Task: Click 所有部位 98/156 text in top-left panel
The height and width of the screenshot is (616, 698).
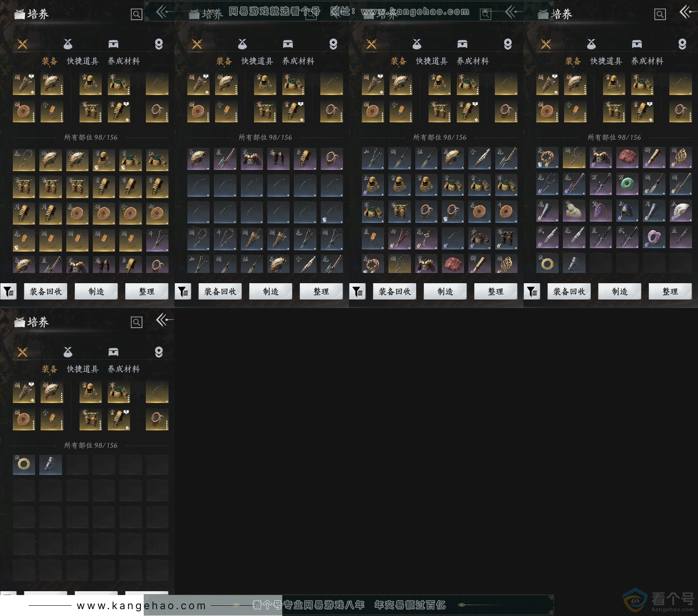Action: [91, 137]
